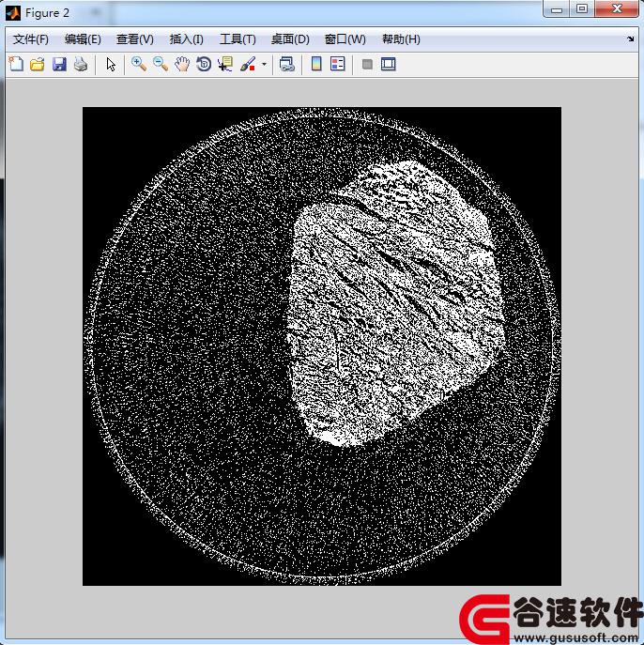Create a new figure with toolbar icon
Viewport: 644px width, 645px height.
coord(16,64)
